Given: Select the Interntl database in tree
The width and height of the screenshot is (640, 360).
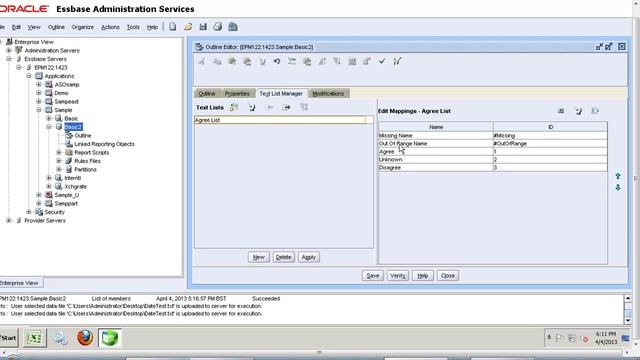Looking at the screenshot, I should pos(73,178).
